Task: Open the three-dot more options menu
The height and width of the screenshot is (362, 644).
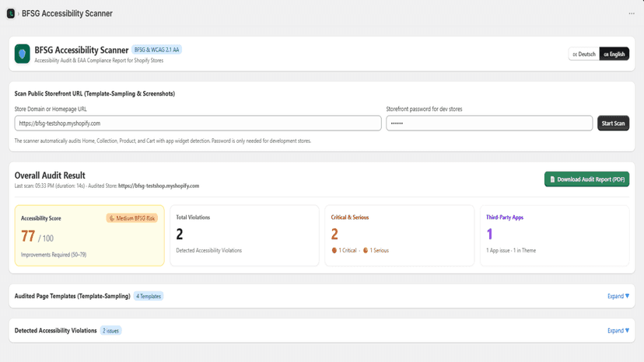Action: (x=632, y=13)
